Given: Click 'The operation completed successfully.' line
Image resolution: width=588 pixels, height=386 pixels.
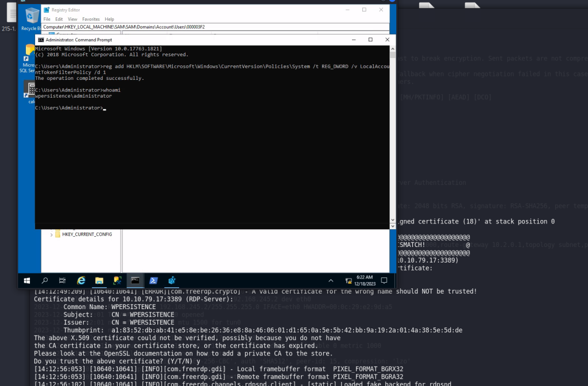Looking at the screenshot, I should tap(90, 78).
